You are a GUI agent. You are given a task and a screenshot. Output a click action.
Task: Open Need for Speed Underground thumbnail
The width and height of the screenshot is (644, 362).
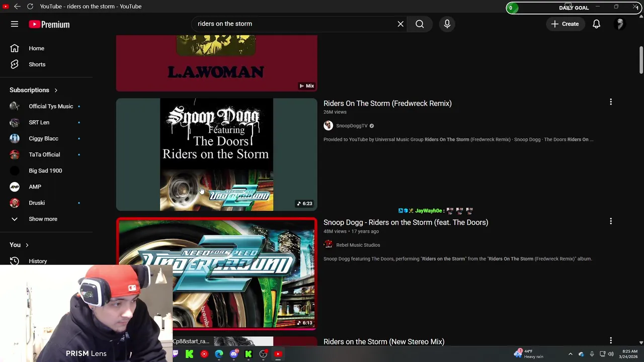[x=216, y=274]
